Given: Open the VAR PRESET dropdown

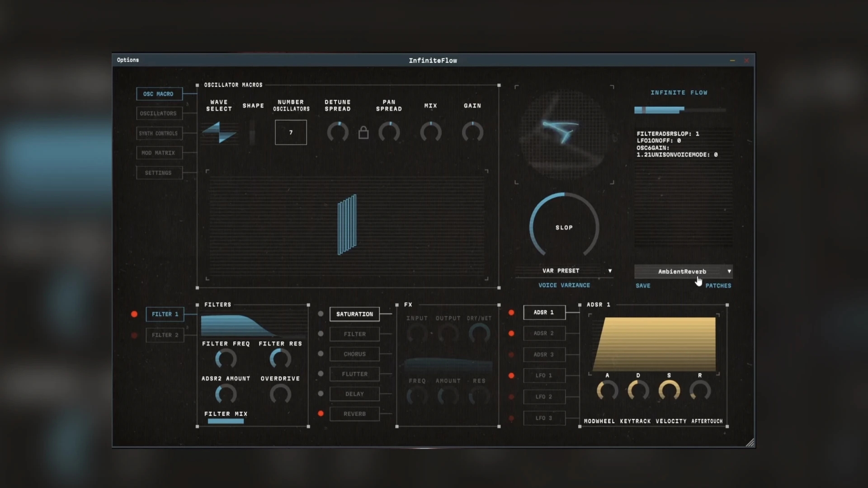Looking at the screenshot, I should click(x=564, y=270).
